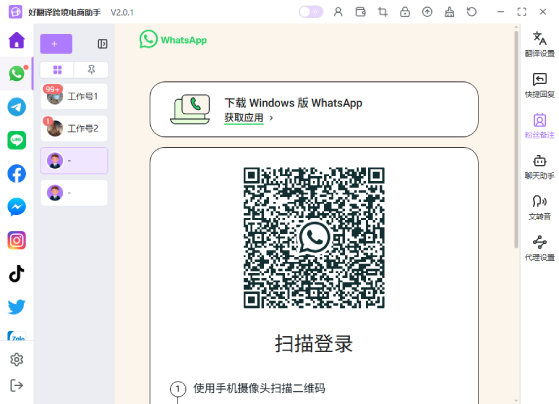Click the 扫描登录 heading
Screen dimensions: 559x404
point(314,343)
